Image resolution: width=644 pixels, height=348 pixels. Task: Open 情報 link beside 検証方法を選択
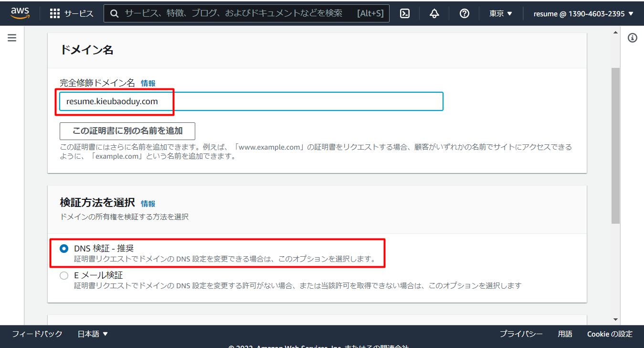point(148,203)
